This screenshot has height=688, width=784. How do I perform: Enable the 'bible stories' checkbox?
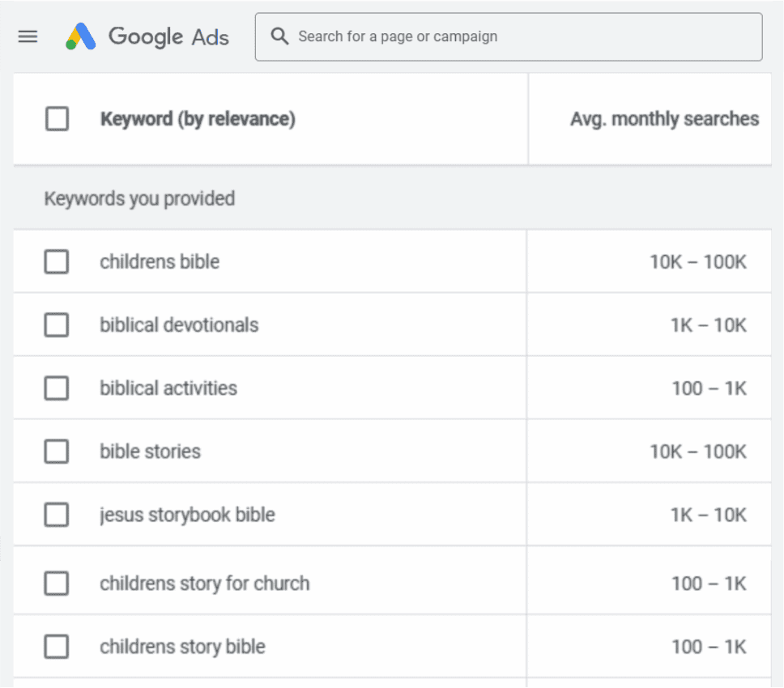[57, 451]
